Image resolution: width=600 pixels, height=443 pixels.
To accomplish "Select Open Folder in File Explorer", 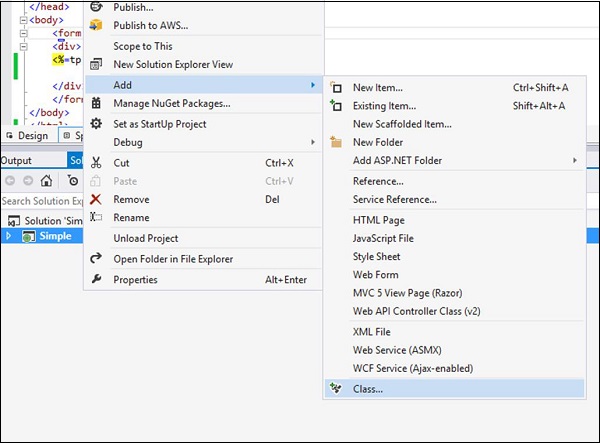I will point(173,259).
